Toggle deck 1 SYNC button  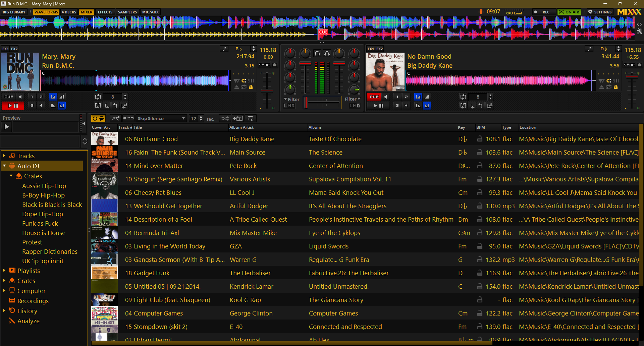[264, 65]
